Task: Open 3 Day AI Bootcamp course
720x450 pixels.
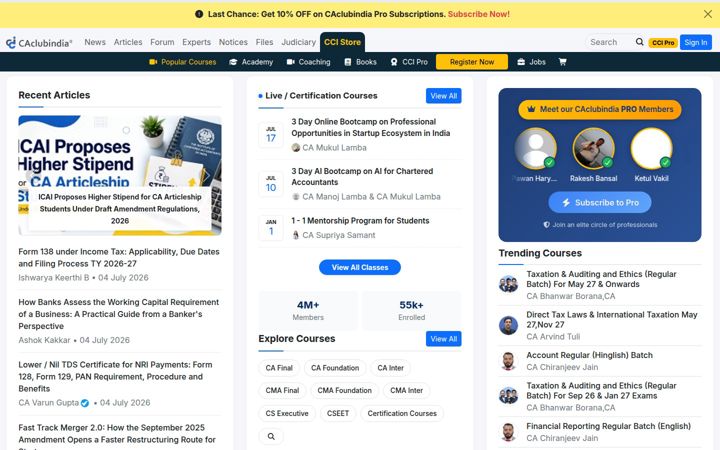Action: pos(362,177)
